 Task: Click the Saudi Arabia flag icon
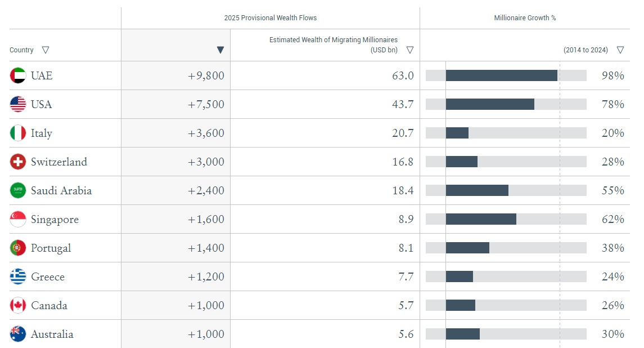pos(18,190)
